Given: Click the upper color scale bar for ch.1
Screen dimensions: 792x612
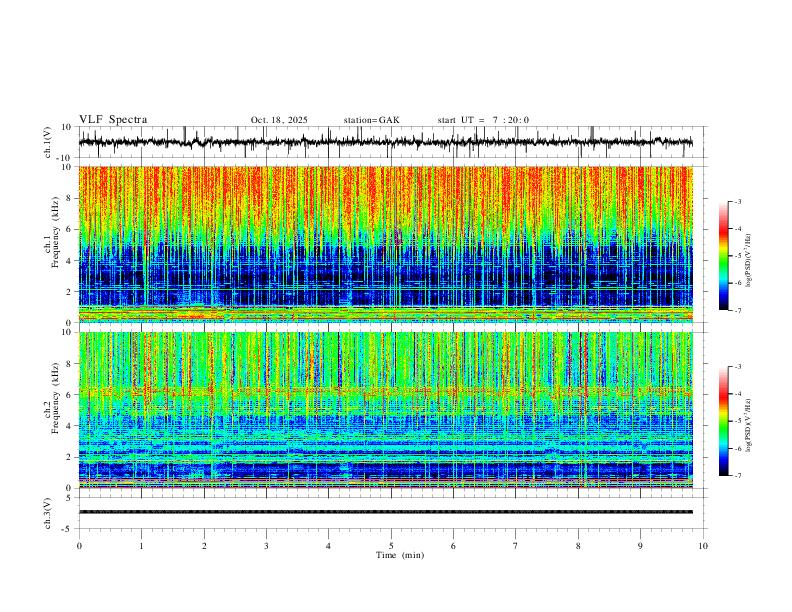Looking at the screenshot, I should pyautogui.click(x=723, y=256).
